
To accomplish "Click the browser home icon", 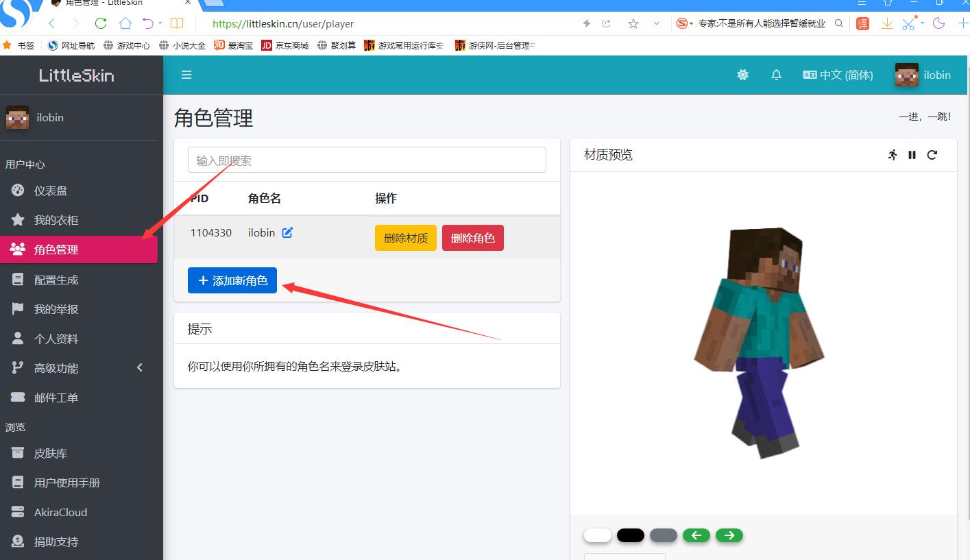I will [125, 23].
